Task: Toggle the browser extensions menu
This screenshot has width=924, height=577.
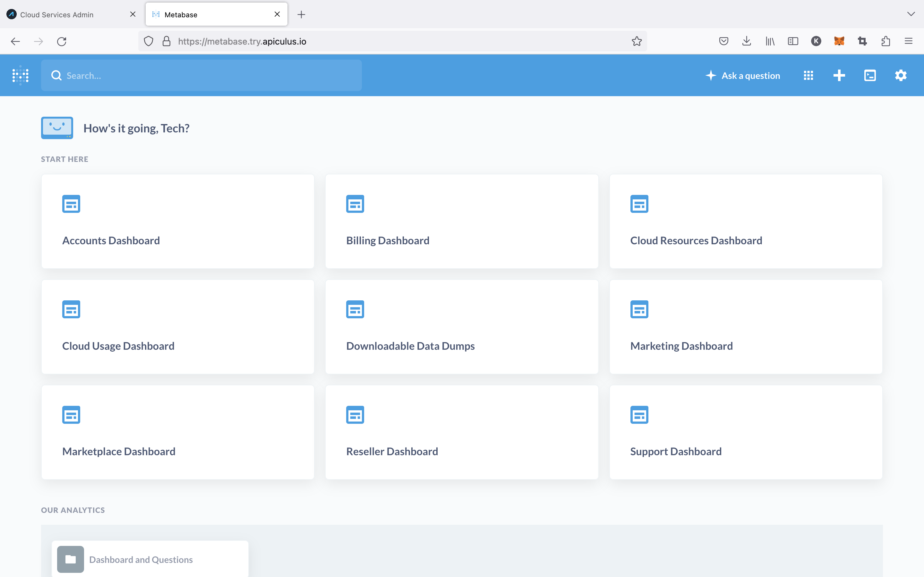Action: pyautogui.click(x=886, y=41)
